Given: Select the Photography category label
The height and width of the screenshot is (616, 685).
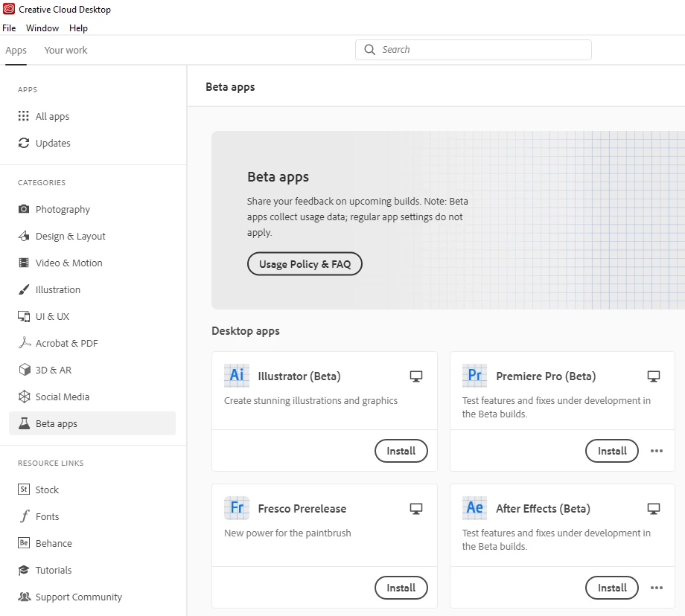Looking at the screenshot, I should 63,210.
